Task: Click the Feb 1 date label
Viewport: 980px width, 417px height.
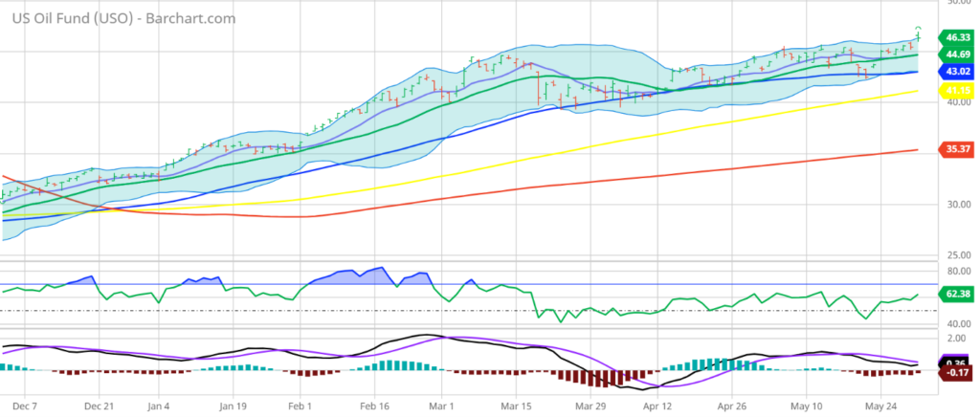Action: point(300,406)
